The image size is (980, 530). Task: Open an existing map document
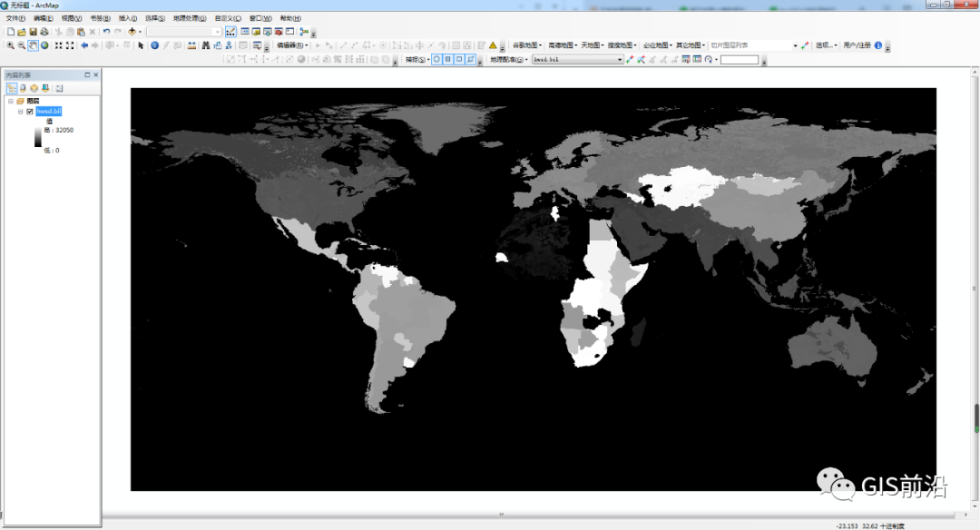22,31
